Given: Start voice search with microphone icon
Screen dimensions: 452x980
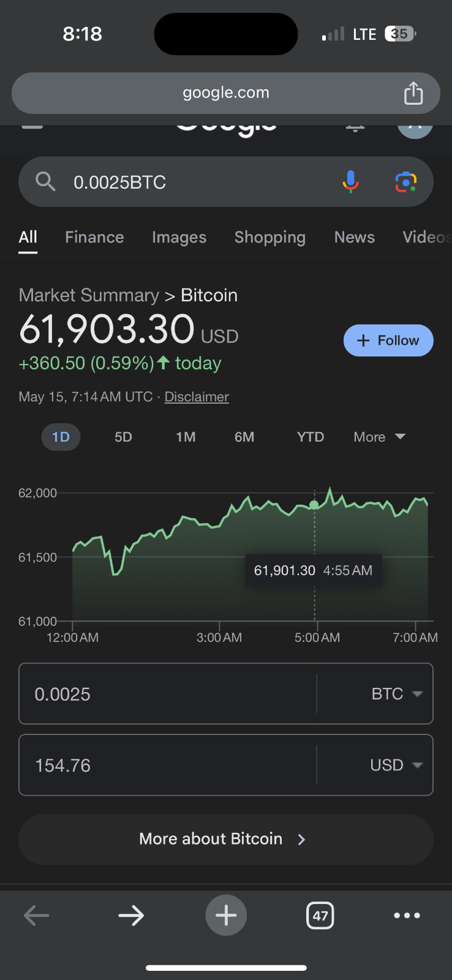Looking at the screenshot, I should pos(350,182).
